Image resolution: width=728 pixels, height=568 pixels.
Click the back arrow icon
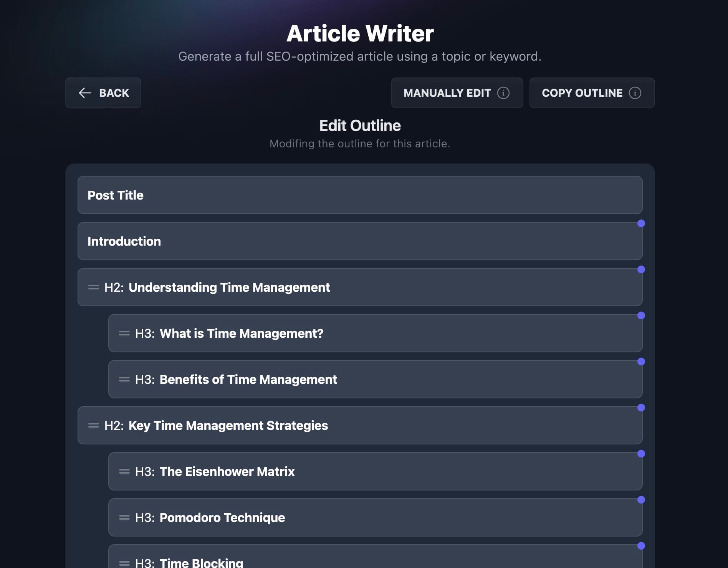[85, 93]
